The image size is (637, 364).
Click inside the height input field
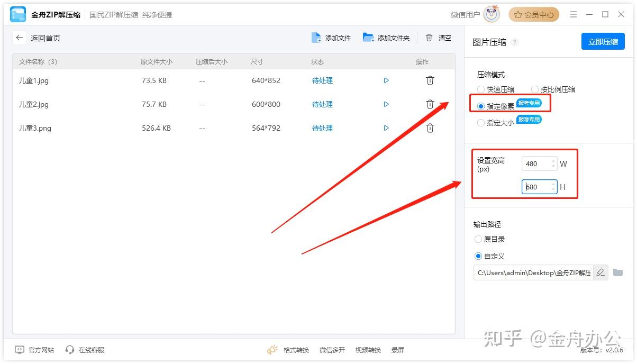pos(537,187)
